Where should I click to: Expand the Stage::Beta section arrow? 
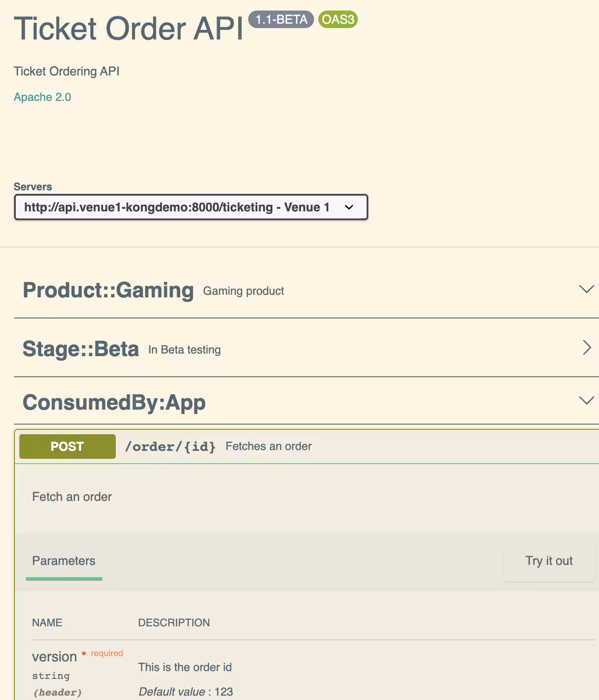tap(587, 347)
